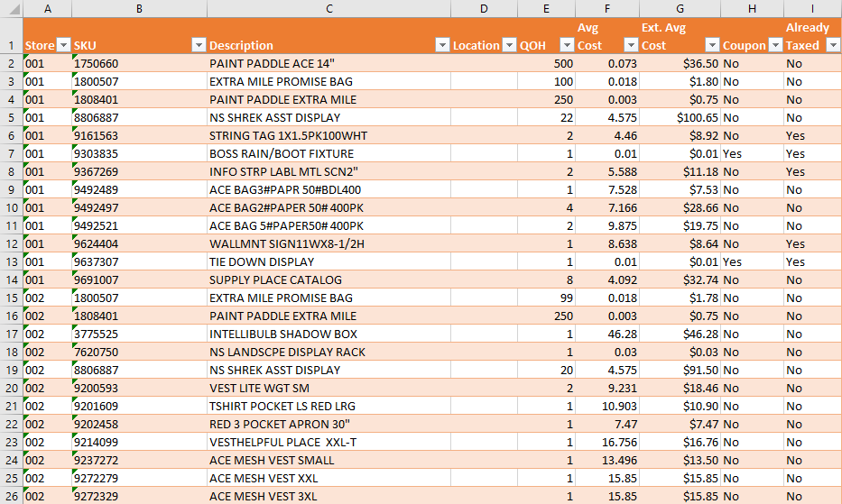
Task: Select row 7 header
Action: click(x=11, y=153)
